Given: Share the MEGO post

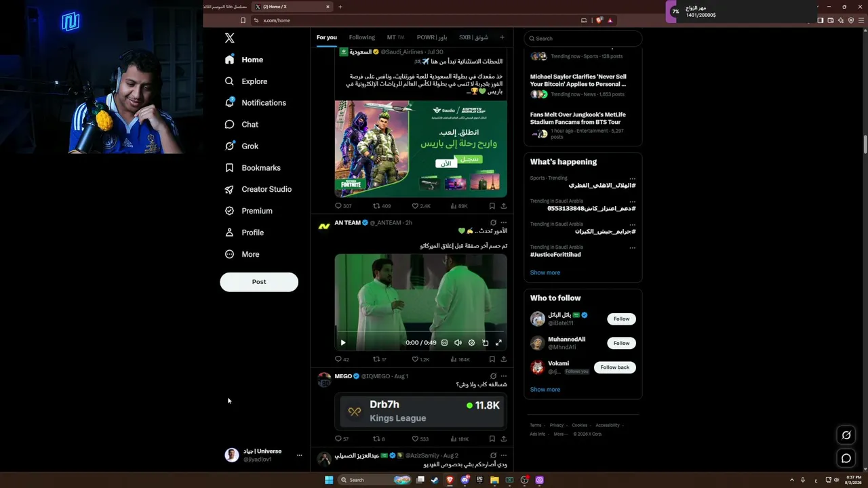Looking at the screenshot, I should click(x=503, y=439).
